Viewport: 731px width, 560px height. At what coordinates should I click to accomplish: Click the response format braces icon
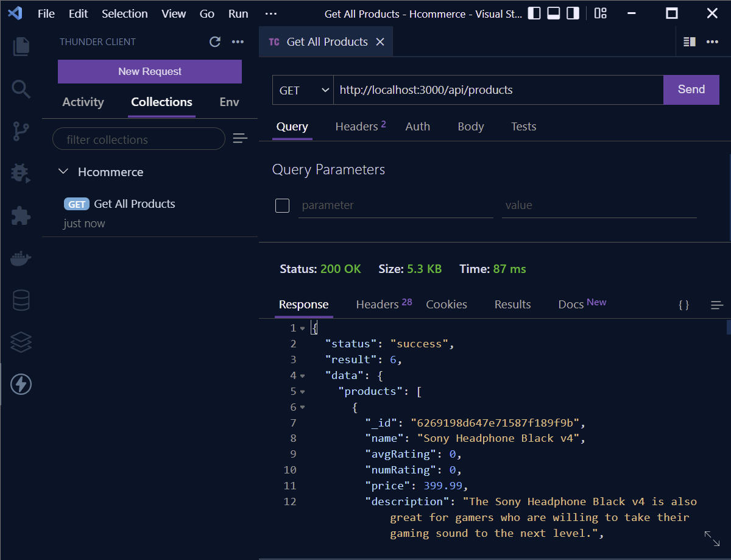click(684, 305)
